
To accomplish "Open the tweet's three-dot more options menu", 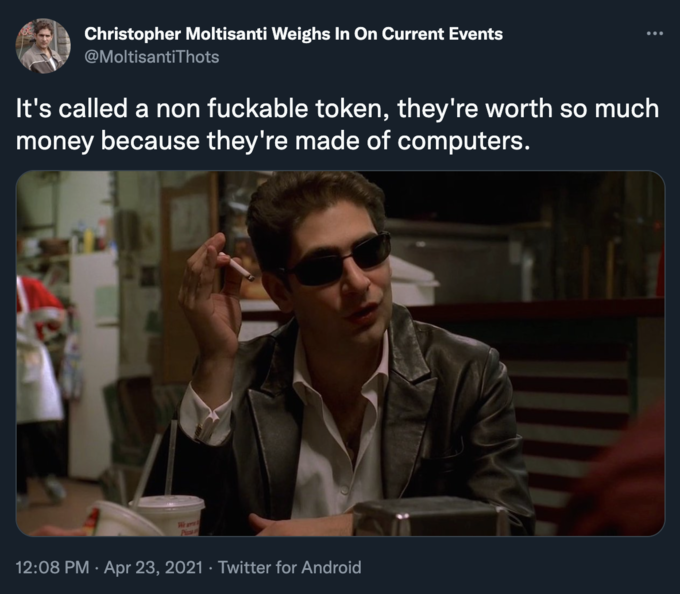I will pos(655,33).
